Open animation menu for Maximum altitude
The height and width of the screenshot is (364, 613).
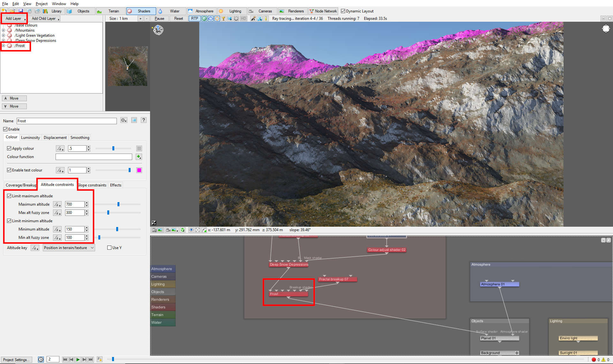point(57,204)
